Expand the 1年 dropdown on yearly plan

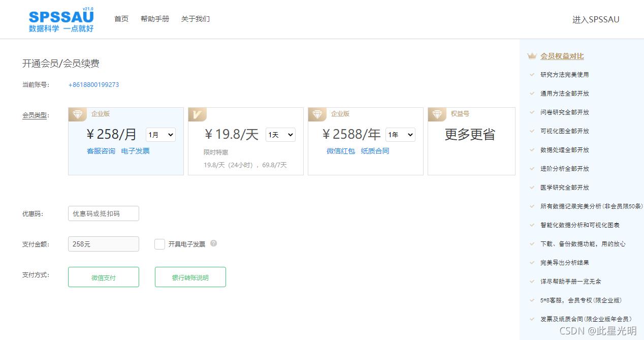[x=400, y=135]
